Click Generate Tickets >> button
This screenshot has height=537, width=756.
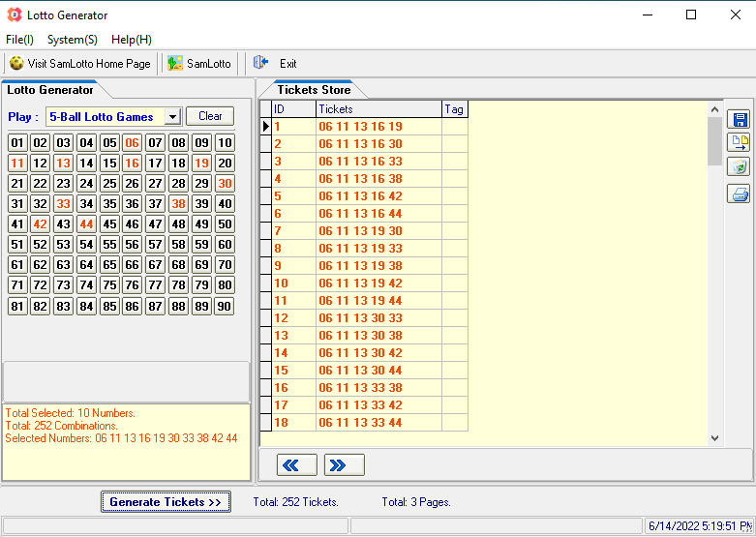click(166, 502)
